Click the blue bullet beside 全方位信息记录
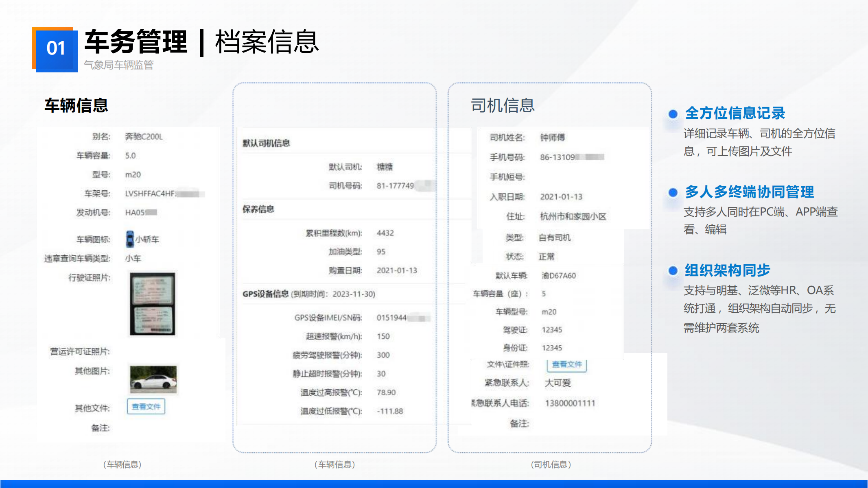 click(673, 114)
